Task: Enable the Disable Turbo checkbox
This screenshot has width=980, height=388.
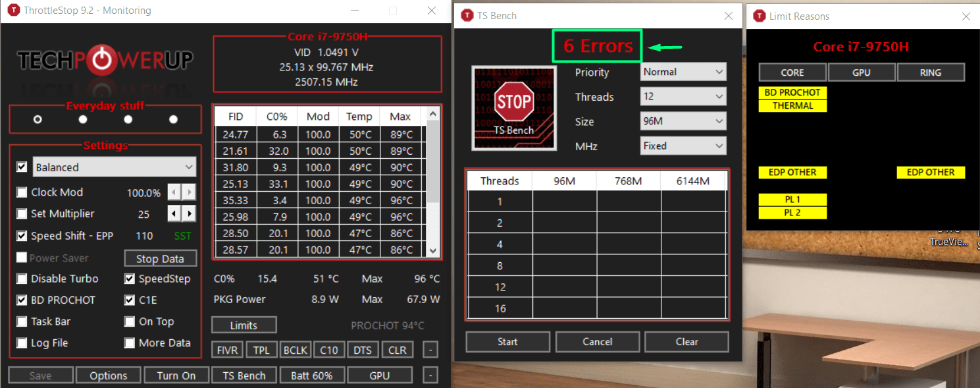Action: click(x=22, y=279)
